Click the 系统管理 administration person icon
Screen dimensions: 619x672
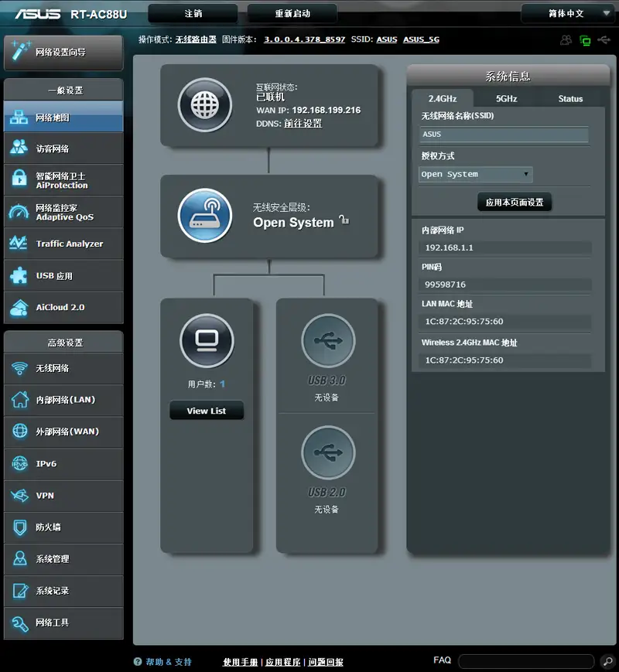(x=20, y=558)
